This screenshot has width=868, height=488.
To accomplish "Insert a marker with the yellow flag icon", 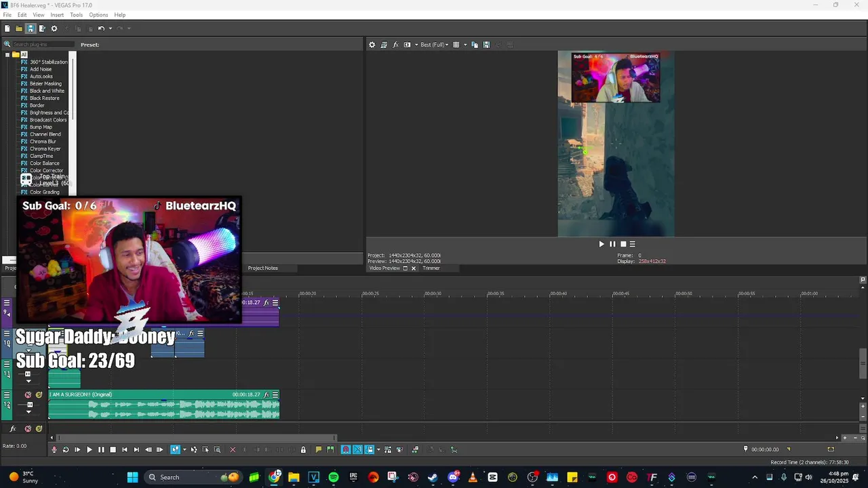I will point(319,449).
